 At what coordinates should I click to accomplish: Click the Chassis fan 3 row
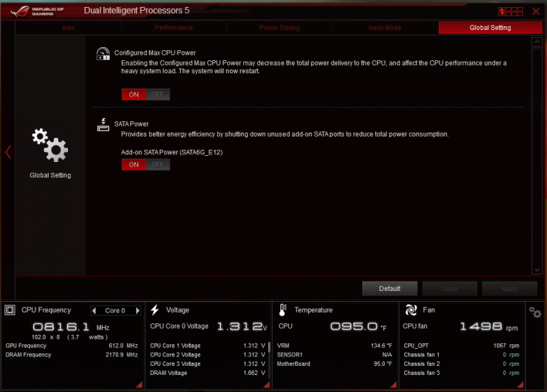[461, 373]
